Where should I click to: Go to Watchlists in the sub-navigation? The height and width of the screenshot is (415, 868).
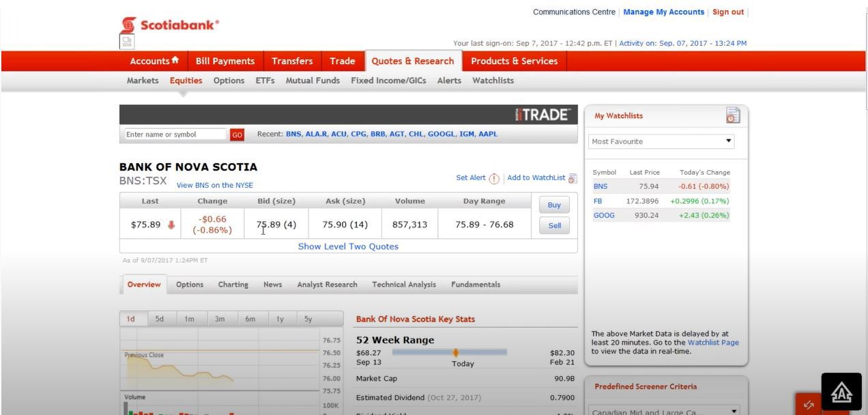[493, 81]
